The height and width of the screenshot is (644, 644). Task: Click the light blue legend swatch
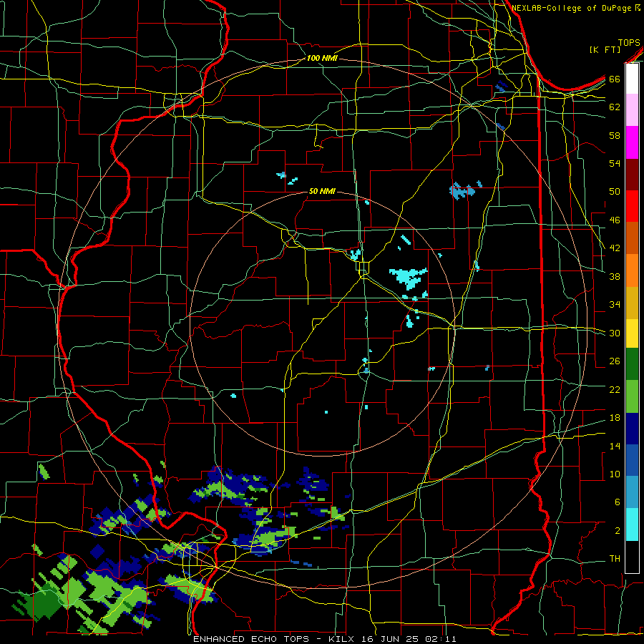click(632, 492)
